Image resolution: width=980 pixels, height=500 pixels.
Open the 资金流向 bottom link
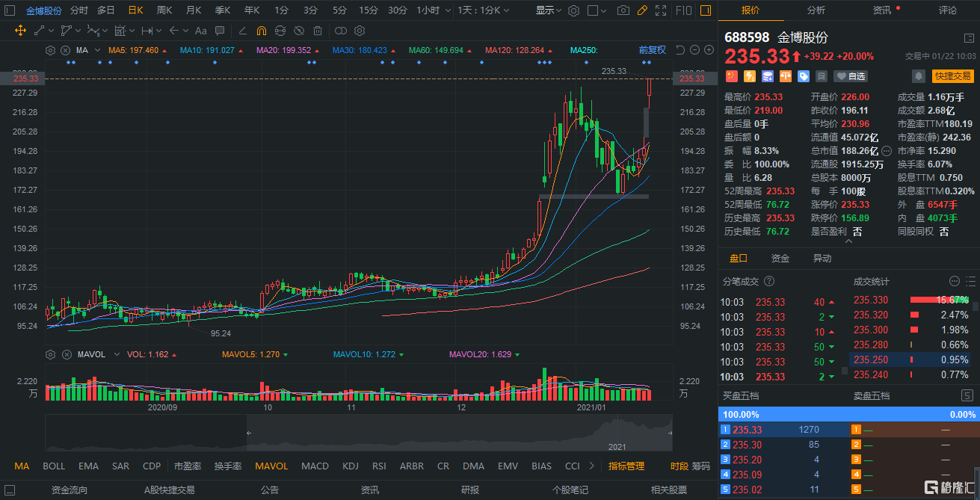tap(70, 490)
